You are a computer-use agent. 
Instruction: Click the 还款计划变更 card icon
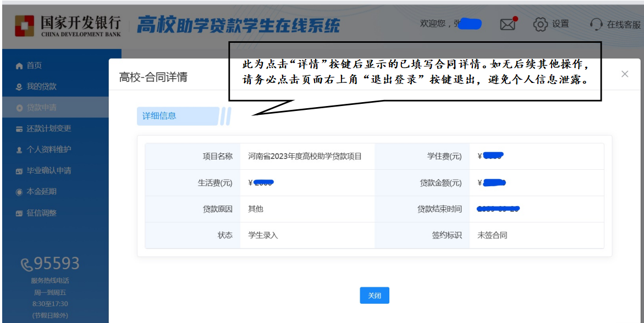(19, 129)
